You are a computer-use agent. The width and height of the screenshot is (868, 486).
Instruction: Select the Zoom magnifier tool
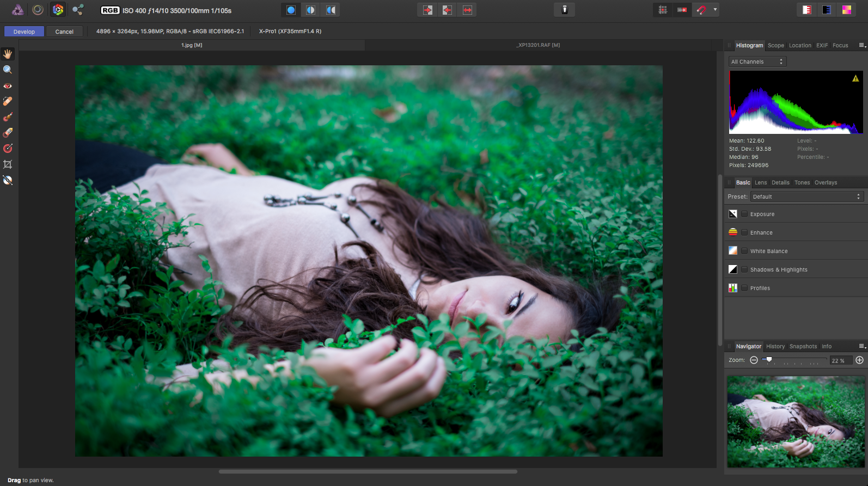click(8, 70)
